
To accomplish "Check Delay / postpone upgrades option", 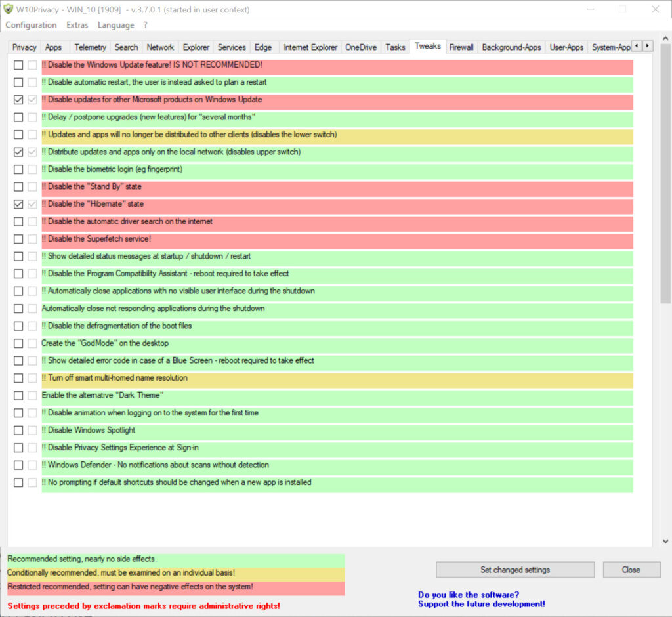I will 18,117.
